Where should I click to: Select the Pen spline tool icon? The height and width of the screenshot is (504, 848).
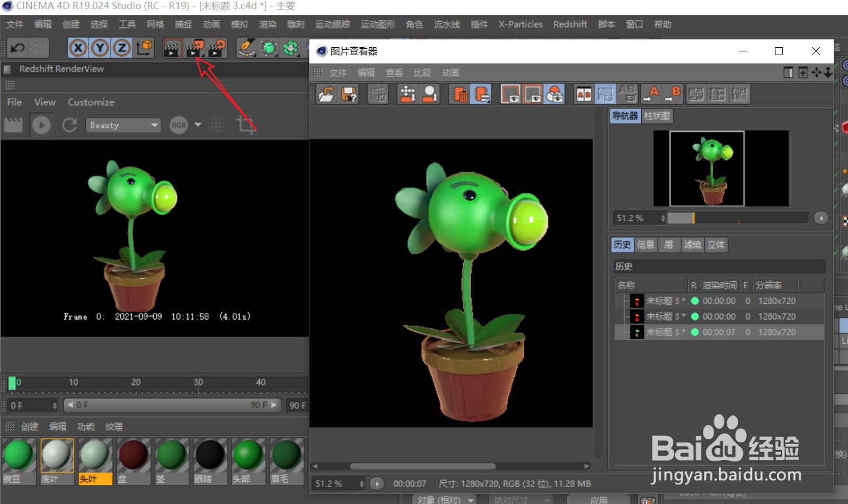click(246, 48)
